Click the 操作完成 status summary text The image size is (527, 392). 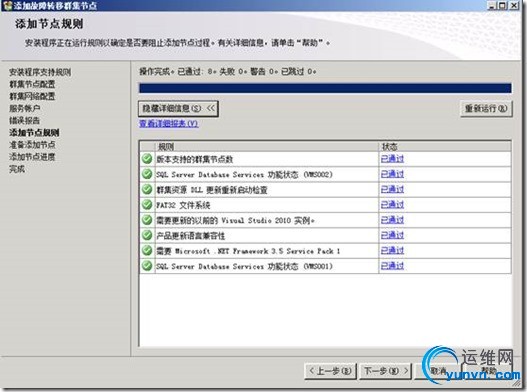tap(228, 71)
